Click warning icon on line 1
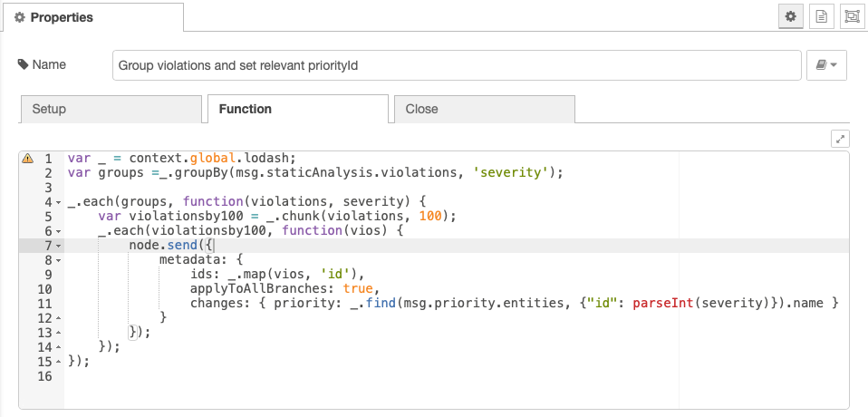This screenshot has height=417, width=868. tap(27, 159)
